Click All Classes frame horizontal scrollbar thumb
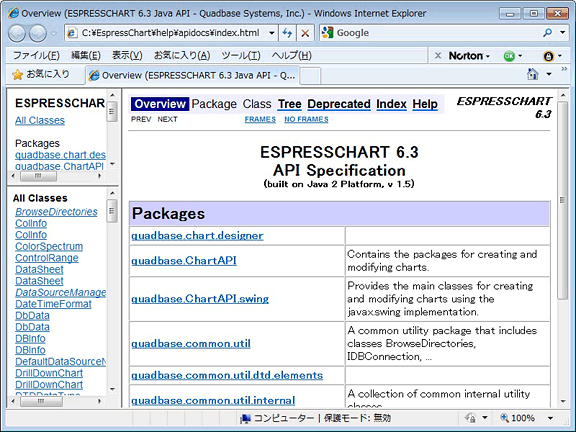Viewport: 576px width, 432px height. pos(42,402)
